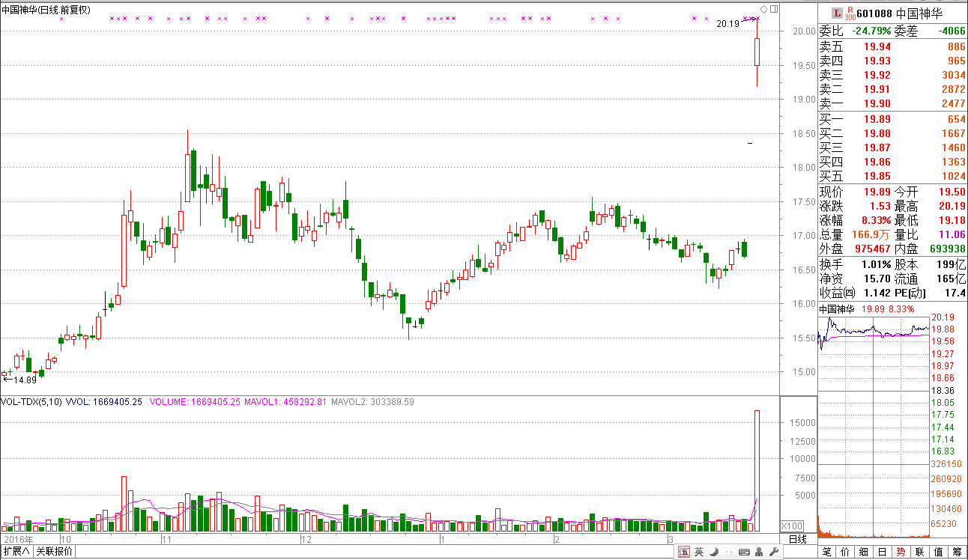Click the R300 badge next to the stock code
Screen dimensions: 968x560
click(x=850, y=13)
